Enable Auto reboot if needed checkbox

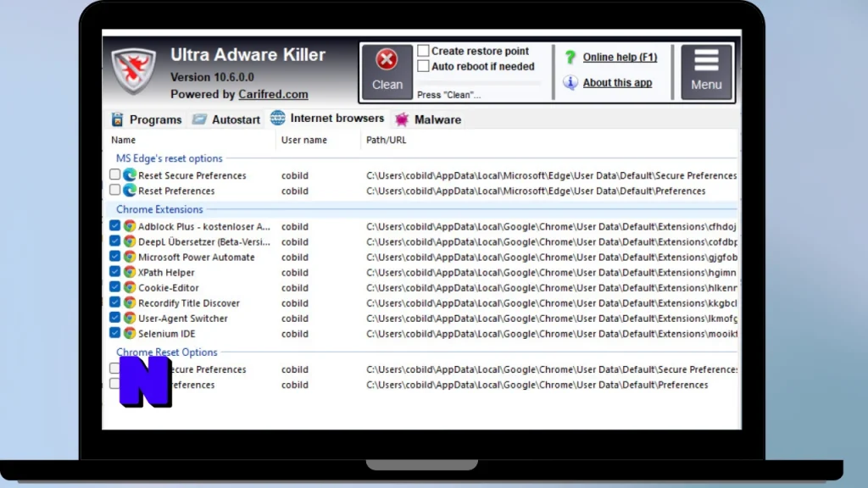pos(423,66)
